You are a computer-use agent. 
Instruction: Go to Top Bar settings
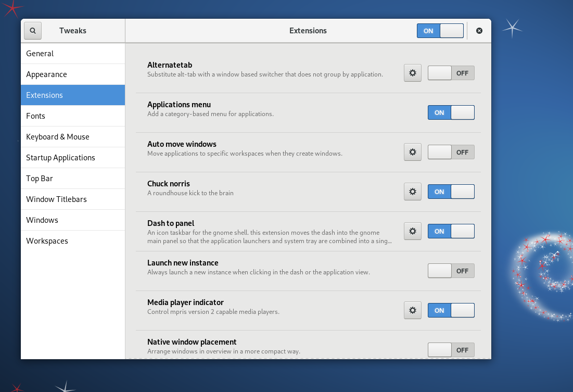(73, 179)
